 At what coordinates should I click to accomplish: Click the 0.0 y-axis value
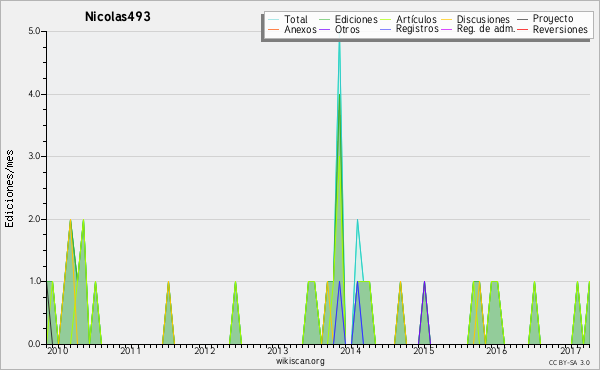tap(34, 344)
